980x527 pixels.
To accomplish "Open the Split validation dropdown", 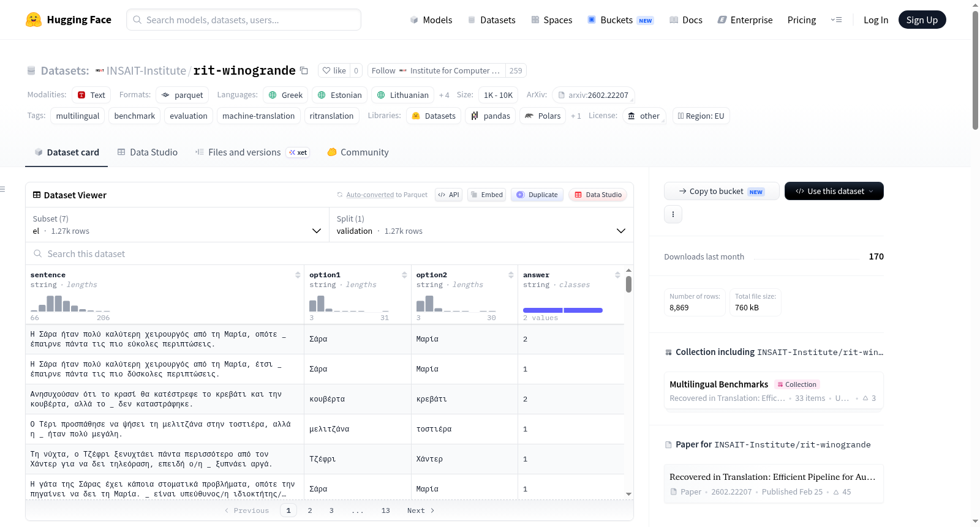I will (x=481, y=225).
